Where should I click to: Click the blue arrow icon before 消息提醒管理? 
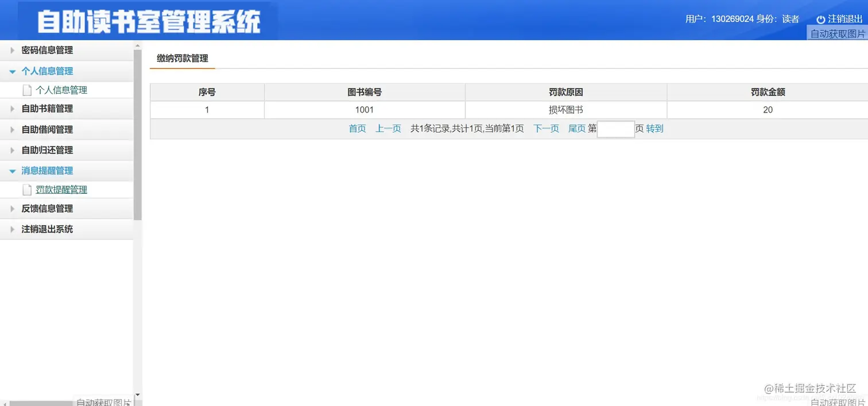tap(12, 171)
